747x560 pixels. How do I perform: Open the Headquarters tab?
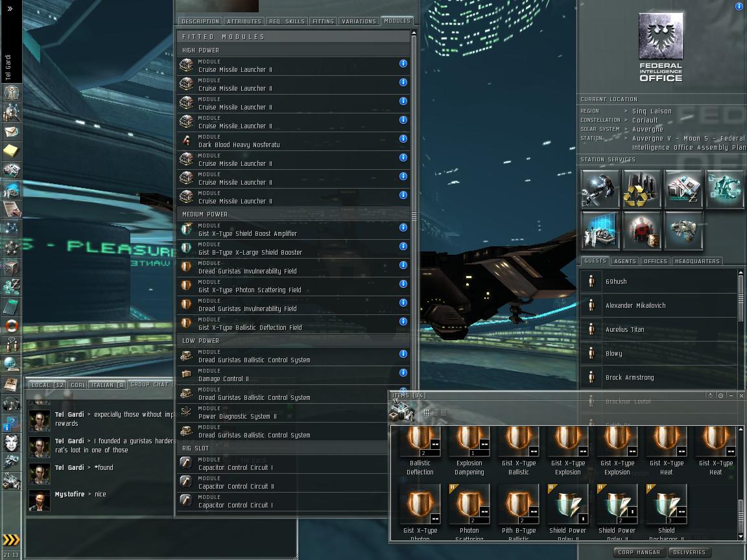(x=697, y=261)
